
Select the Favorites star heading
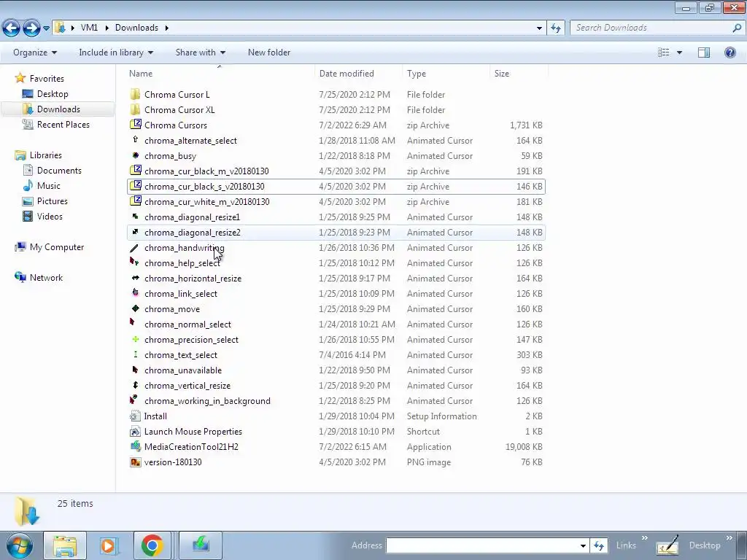(x=39, y=78)
